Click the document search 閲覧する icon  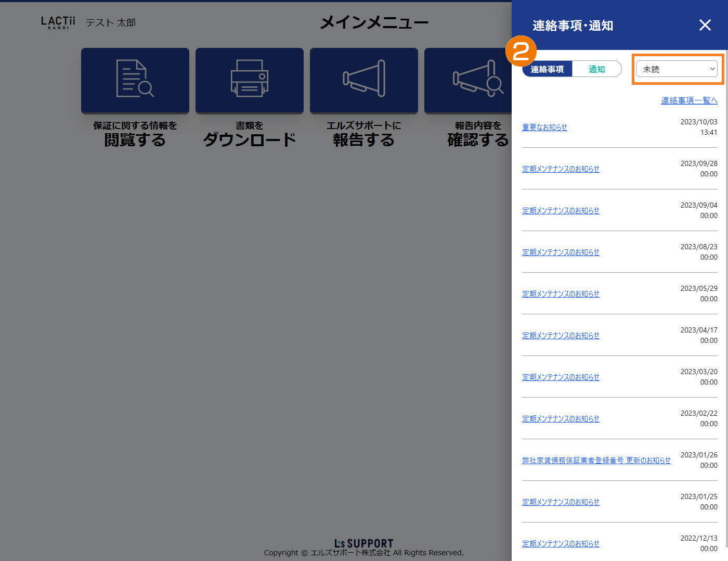tap(135, 79)
